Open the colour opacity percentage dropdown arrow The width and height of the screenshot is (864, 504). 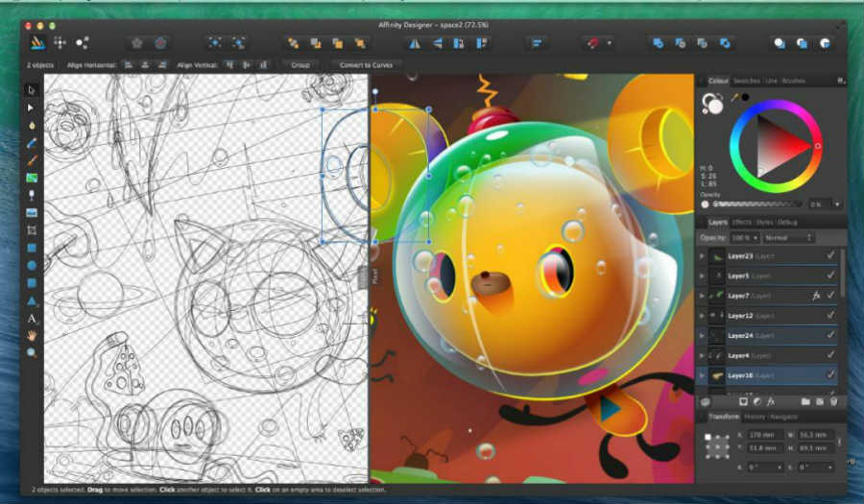(x=837, y=204)
